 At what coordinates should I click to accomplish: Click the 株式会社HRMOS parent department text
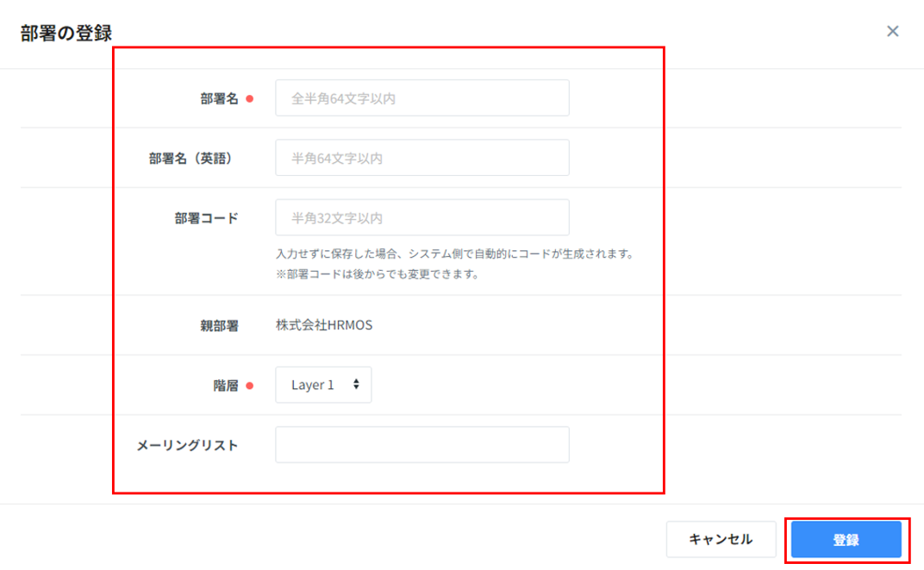pos(324,325)
